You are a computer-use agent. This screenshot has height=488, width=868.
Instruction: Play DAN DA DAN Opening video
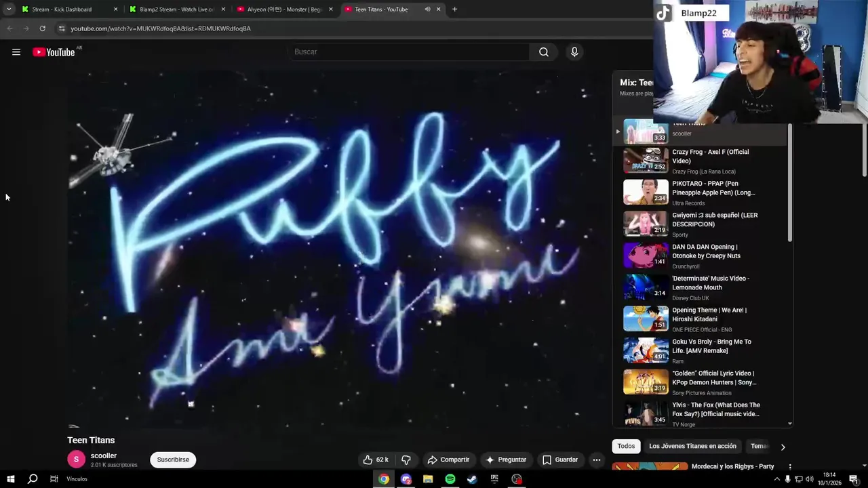click(x=700, y=256)
